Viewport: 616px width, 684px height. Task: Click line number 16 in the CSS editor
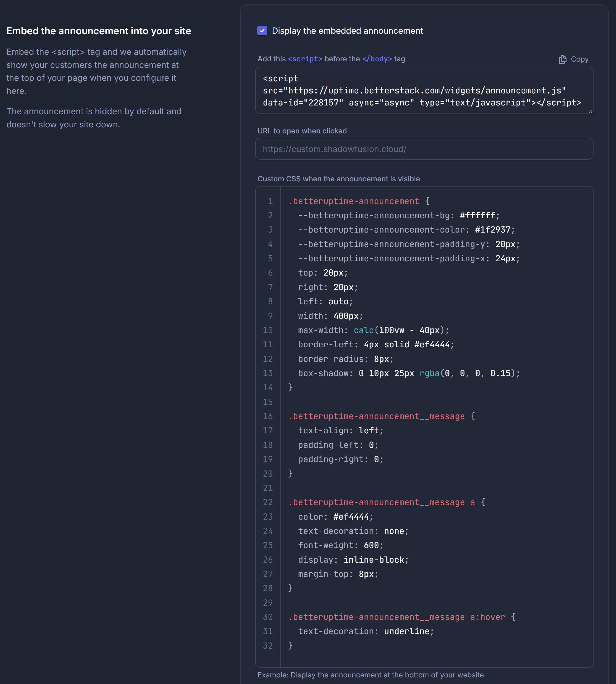pyautogui.click(x=267, y=416)
